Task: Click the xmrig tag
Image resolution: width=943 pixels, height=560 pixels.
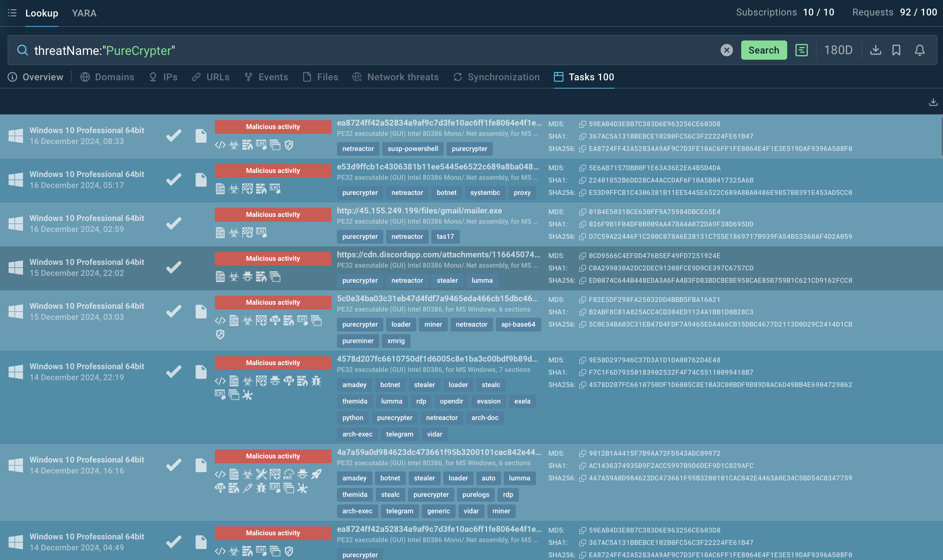Action: pyautogui.click(x=396, y=341)
